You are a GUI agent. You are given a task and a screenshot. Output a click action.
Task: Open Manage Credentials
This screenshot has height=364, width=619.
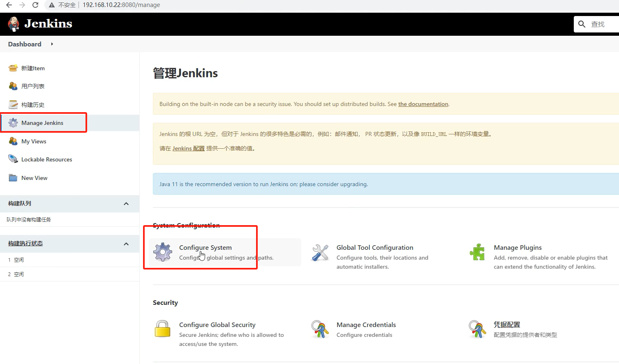click(x=366, y=325)
